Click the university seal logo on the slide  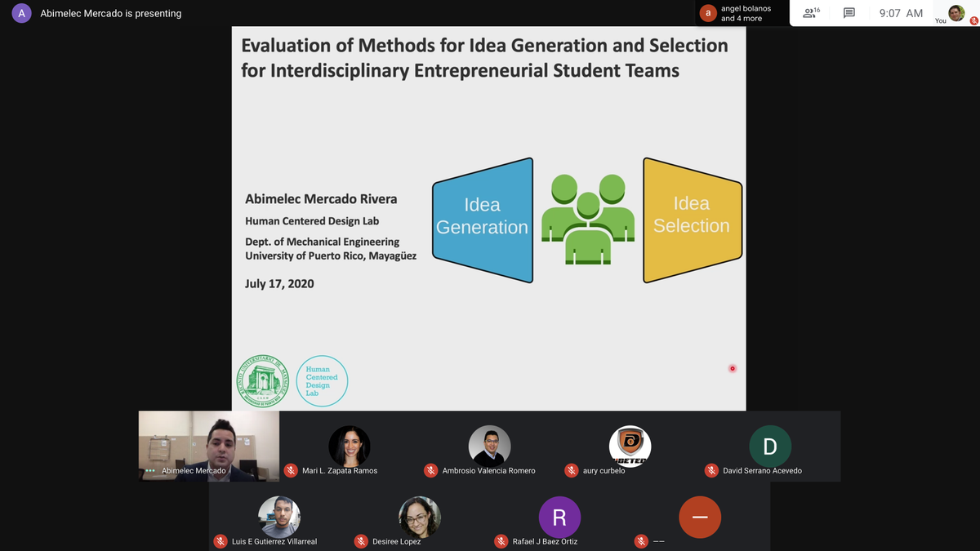click(x=263, y=381)
